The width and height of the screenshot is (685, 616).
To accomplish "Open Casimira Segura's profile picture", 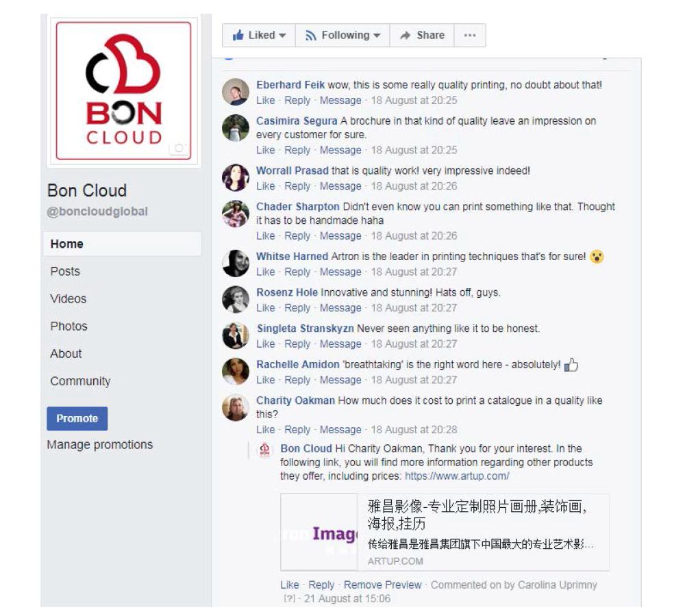I will pyautogui.click(x=236, y=128).
